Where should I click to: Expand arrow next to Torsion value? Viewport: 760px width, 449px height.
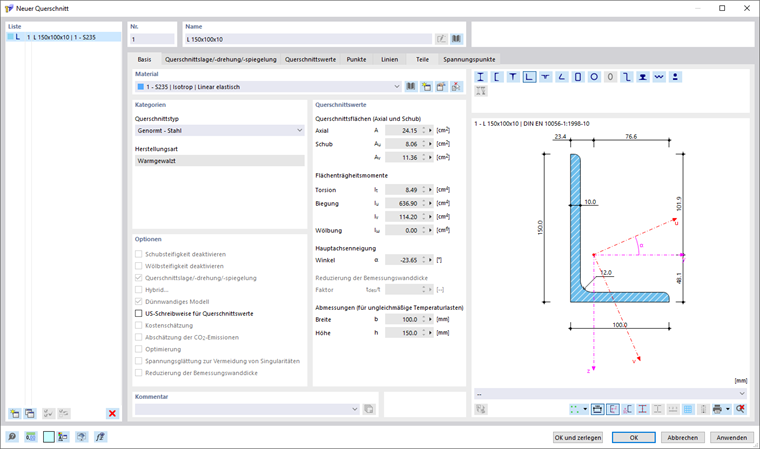point(430,190)
